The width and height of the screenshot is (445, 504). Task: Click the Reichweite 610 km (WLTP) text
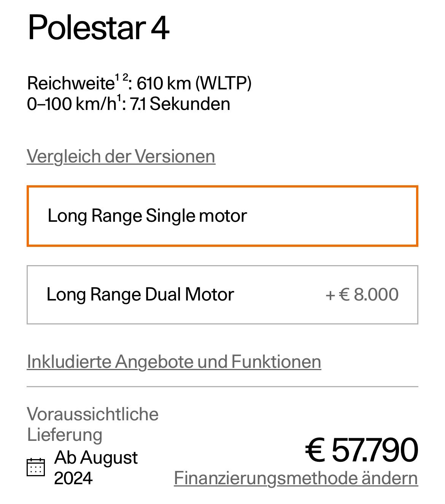tap(139, 83)
